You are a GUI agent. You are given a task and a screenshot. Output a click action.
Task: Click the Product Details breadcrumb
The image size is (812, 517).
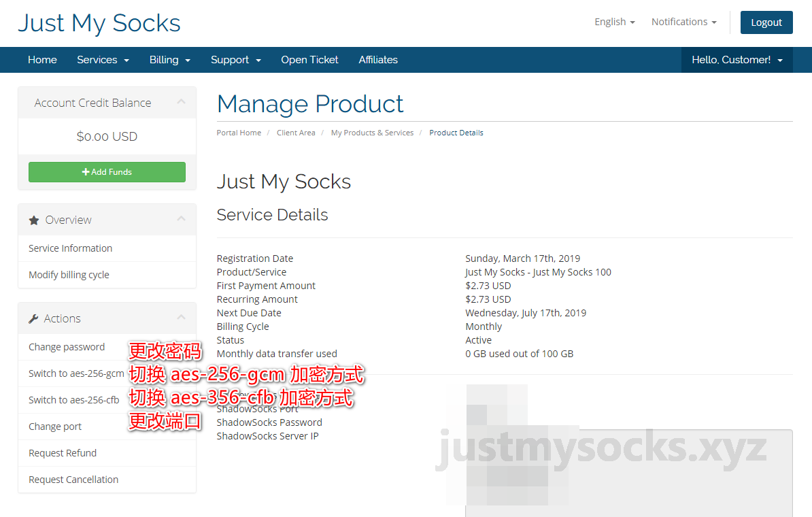(x=456, y=133)
